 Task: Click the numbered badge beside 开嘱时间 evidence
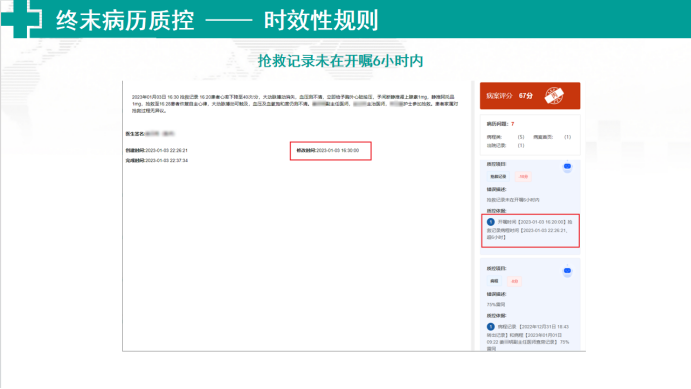(x=490, y=222)
